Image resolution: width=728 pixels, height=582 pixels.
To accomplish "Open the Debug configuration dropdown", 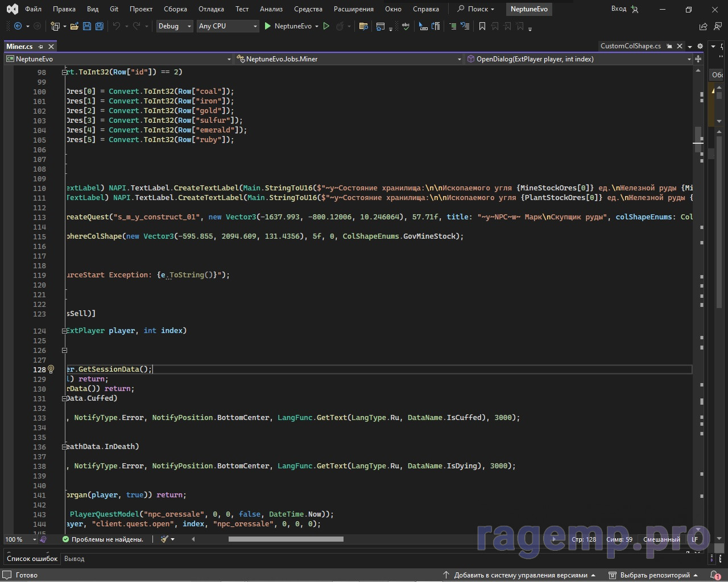I will tap(174, 26).
